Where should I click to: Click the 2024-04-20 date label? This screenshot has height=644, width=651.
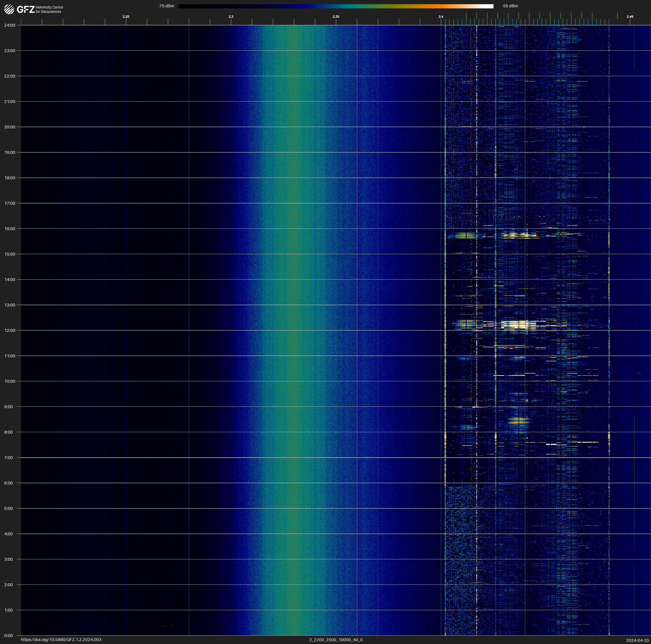[637, 640]
